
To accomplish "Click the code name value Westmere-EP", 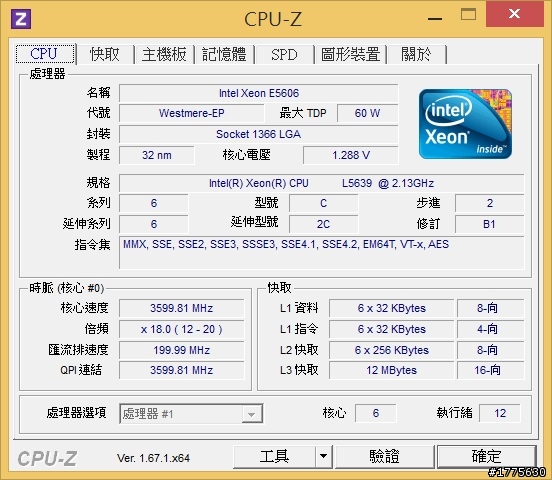I will tap(192, 113).
